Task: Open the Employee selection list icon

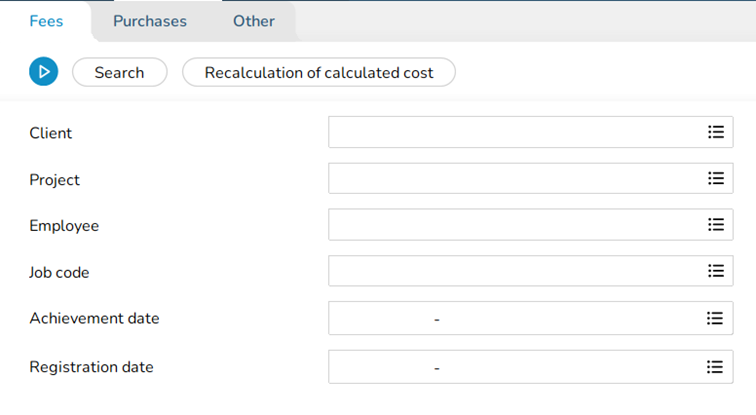Action: [x=715, y=225]
